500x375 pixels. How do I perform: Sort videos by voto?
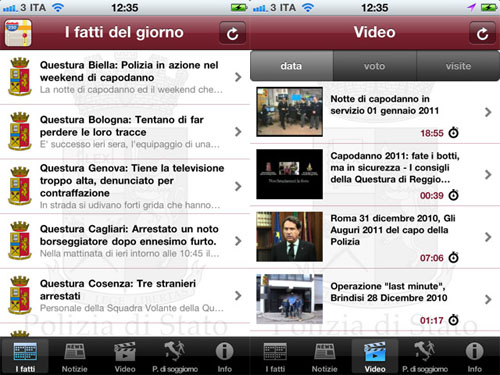click(375, 66)
